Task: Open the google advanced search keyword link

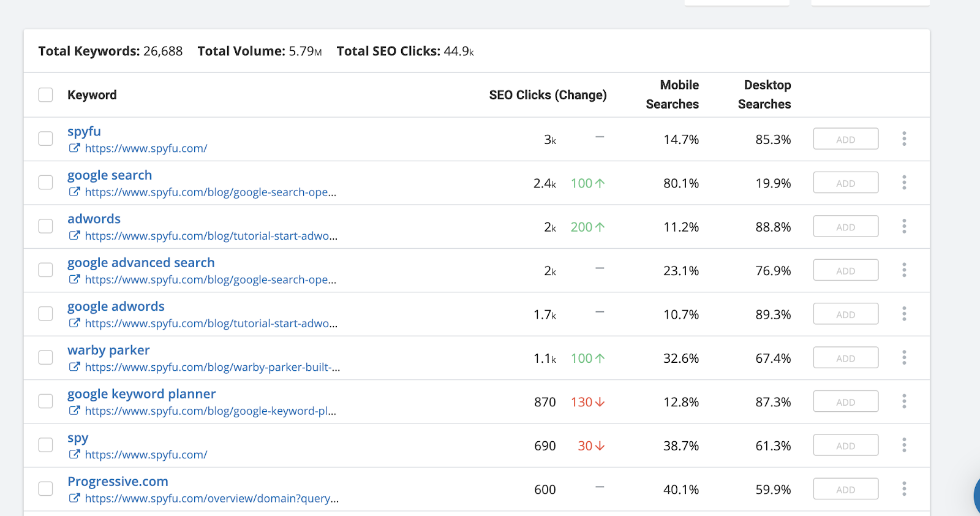Action: click(141, 263)
